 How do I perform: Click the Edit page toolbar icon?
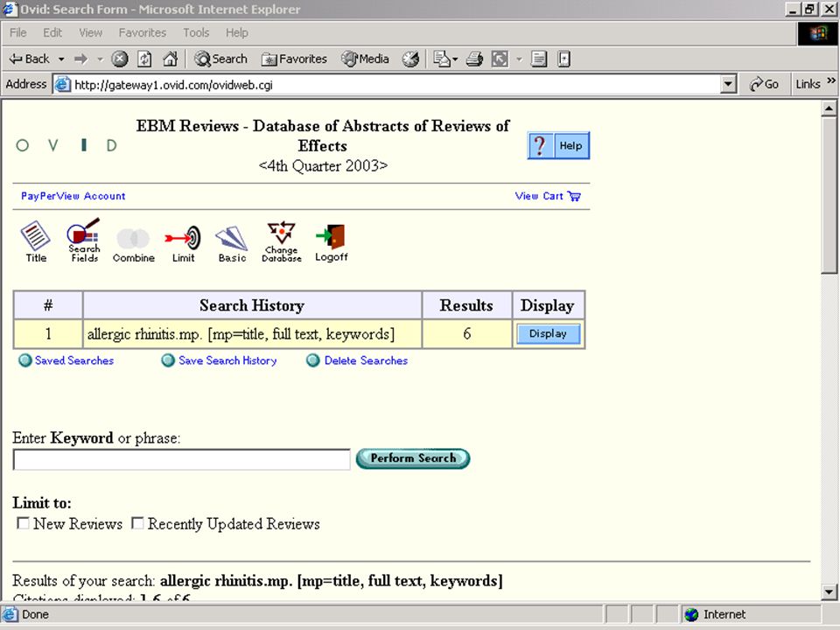(x=500, y=59)
